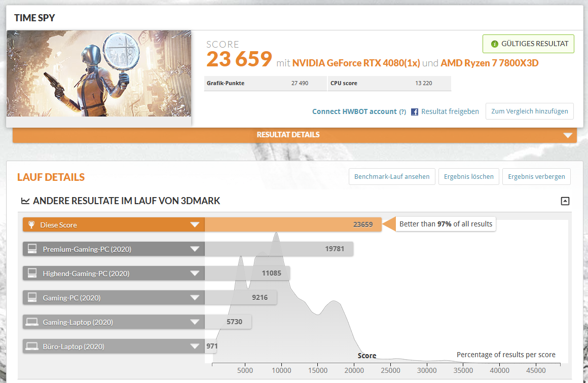The image size is (588, 383).
Task: Click the 9216 Gaming-PC score bar
Action: (241, 297)
